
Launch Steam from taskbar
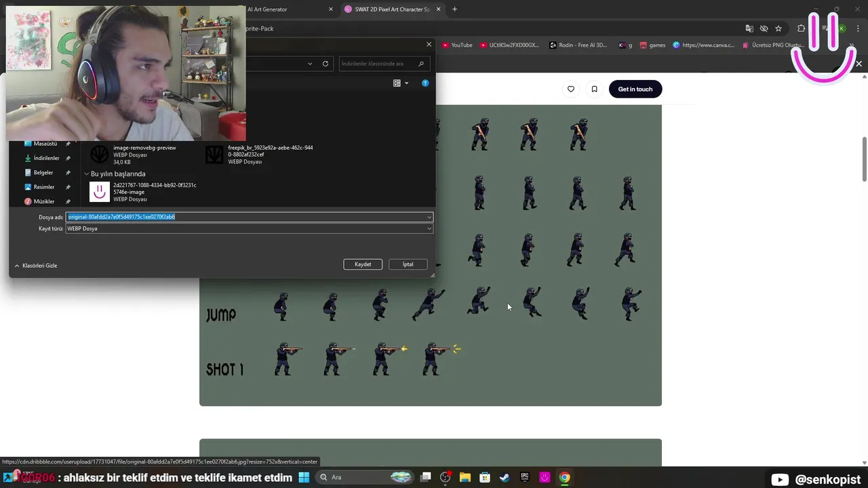505,477
